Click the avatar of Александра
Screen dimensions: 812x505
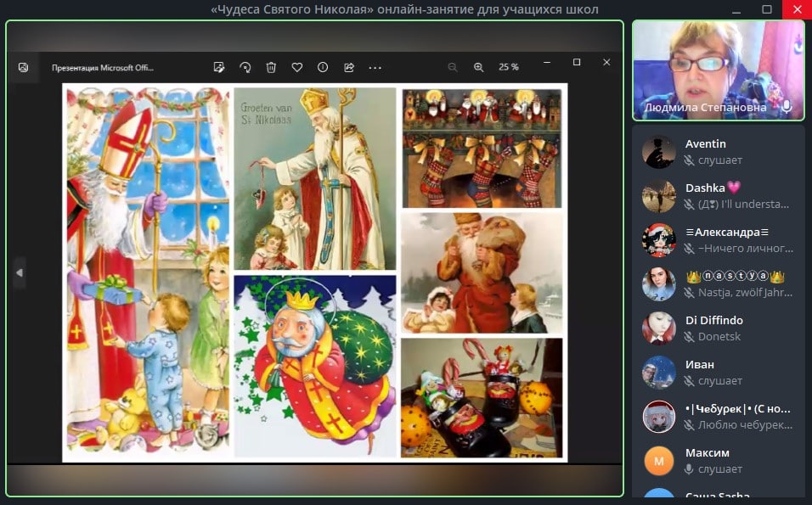658,239
